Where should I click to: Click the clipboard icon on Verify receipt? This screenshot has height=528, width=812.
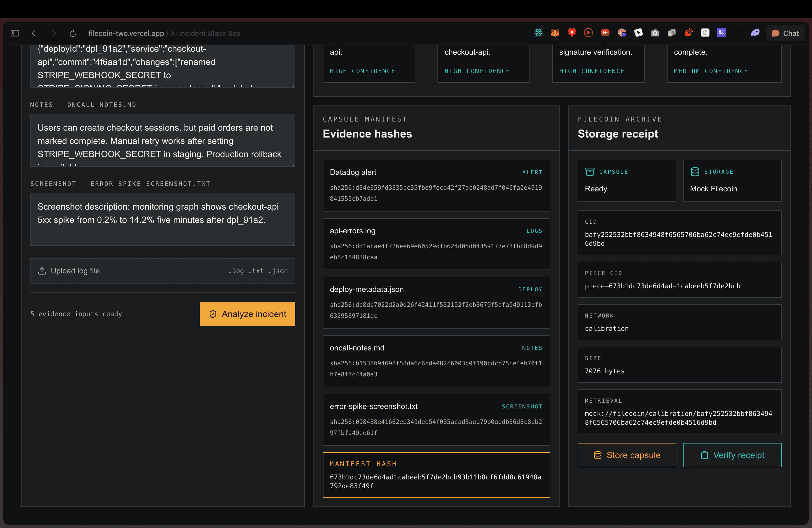[704, 455]
